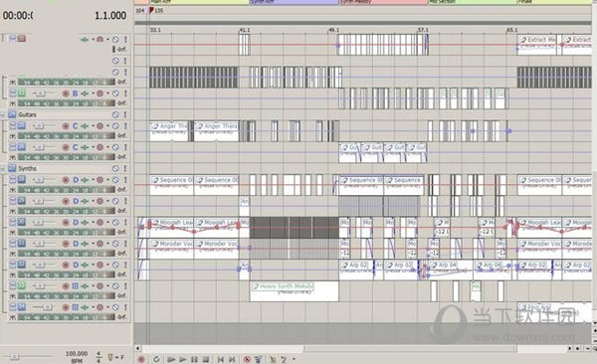
Task: Mute the Synths folder track
Action: [115, 168]
